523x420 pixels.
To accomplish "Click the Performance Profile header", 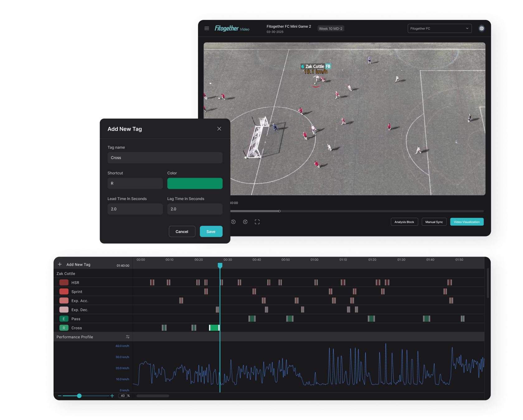I will (x=75, y=337).
